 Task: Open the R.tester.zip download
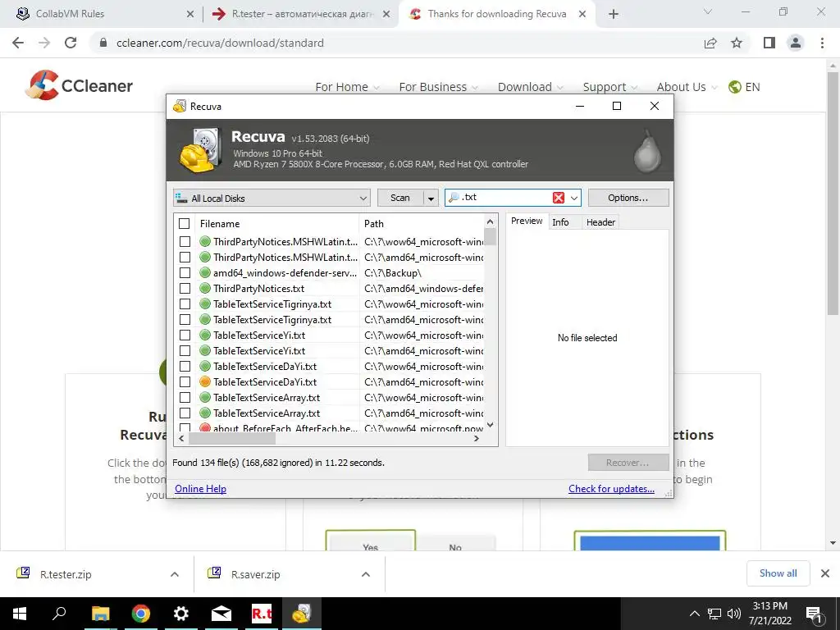click(x=66, y=574)
